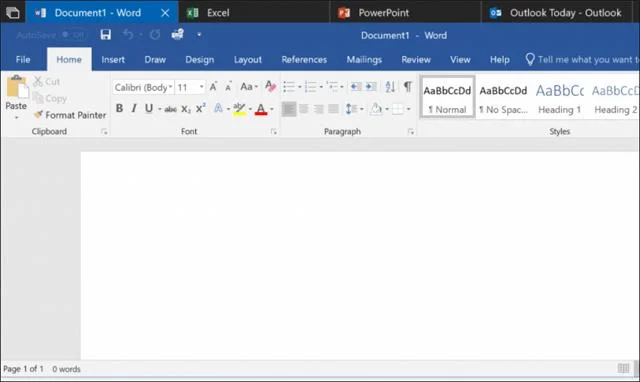640x382 pixels.
Task: Click the Copy command
Action: point(49,98)
